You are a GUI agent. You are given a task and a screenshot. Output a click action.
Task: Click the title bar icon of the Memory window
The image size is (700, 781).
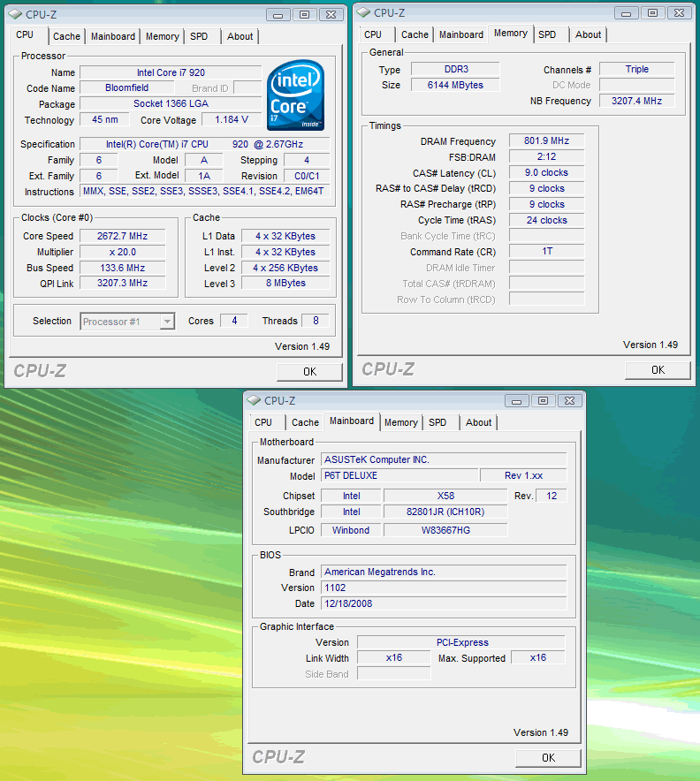click(x=362, y=12)
